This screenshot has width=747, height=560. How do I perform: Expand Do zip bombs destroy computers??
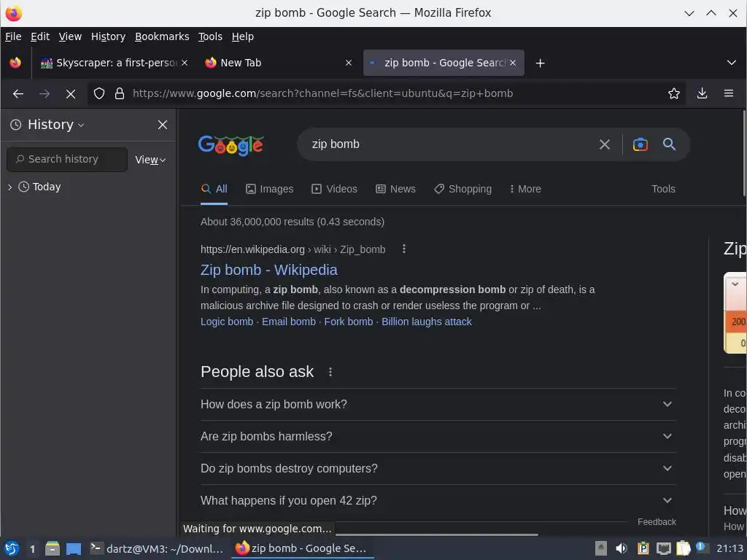point(438,469)
